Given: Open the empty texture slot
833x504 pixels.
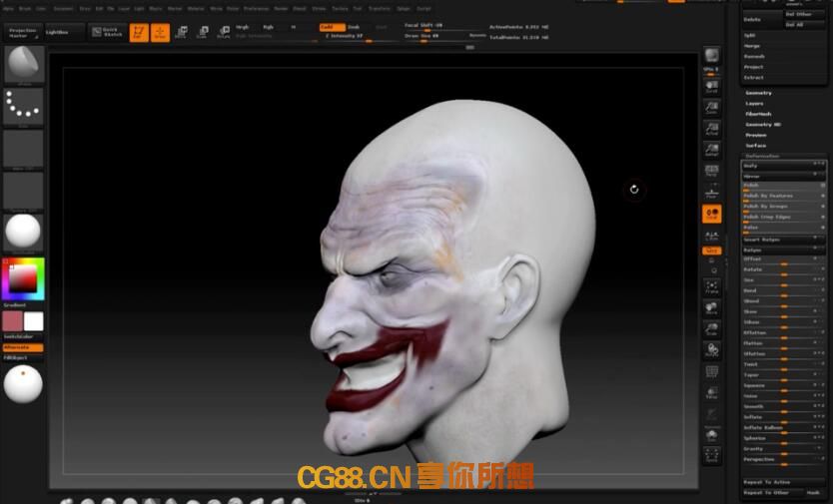Looking at the screenshot, I should (x=23, y=191).
